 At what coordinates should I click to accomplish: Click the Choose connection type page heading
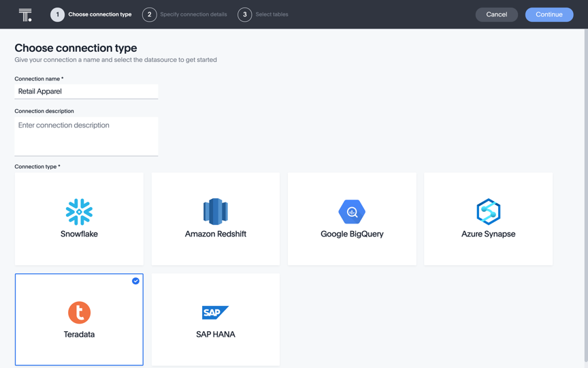click(x=76, y=48)
